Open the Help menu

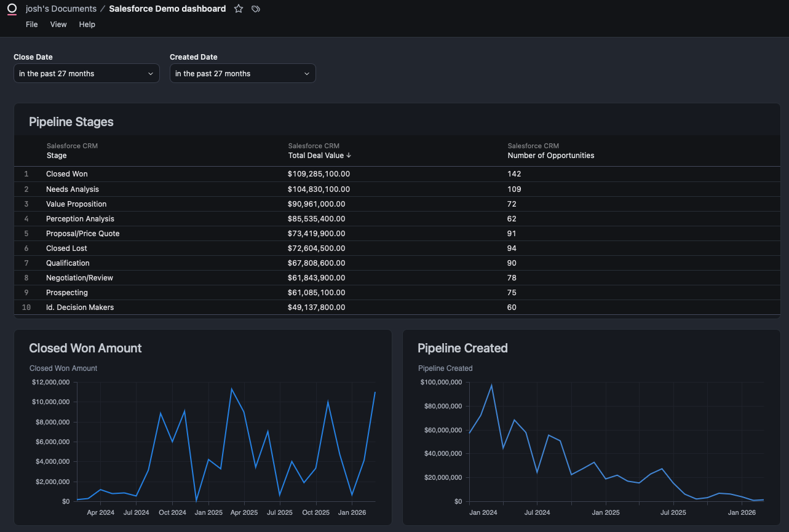pos(87,25)
